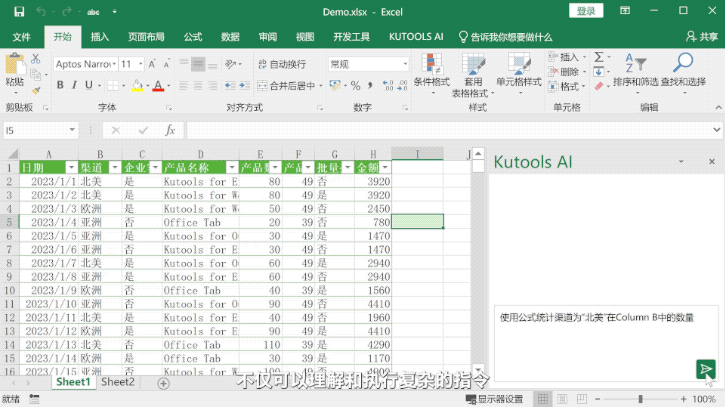
Task: Add a new sheet with plus icon
Action: pos(163,382)
